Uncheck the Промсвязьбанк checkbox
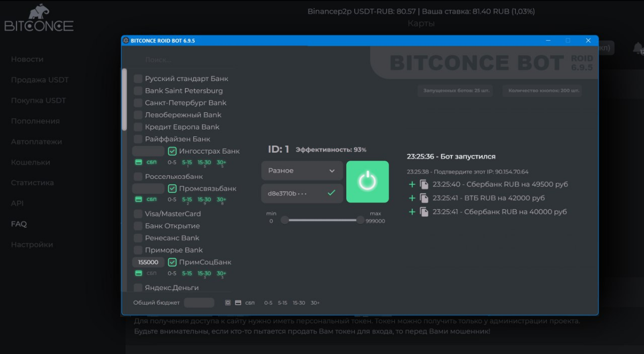The height and width of the screenshot is (354, 644). [172, 189]
